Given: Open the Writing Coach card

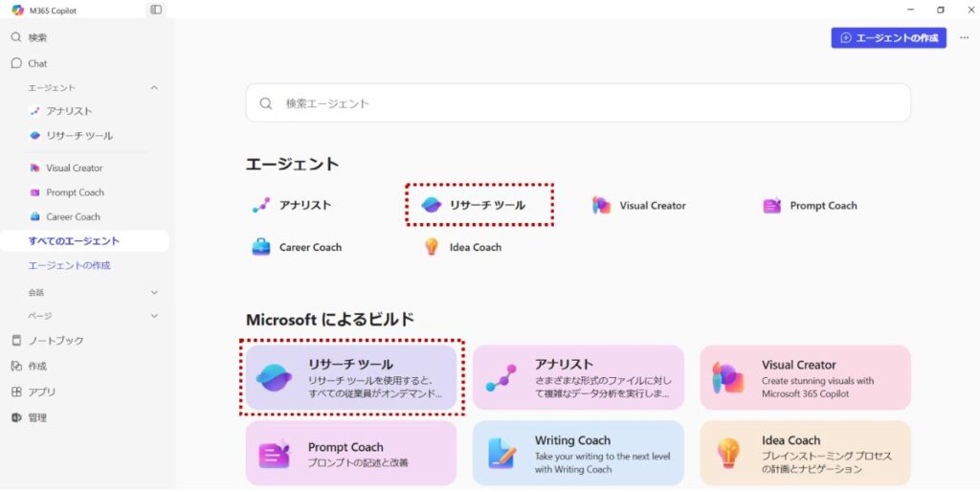Looking at the screenshot, I should click(x=578, y=454).
